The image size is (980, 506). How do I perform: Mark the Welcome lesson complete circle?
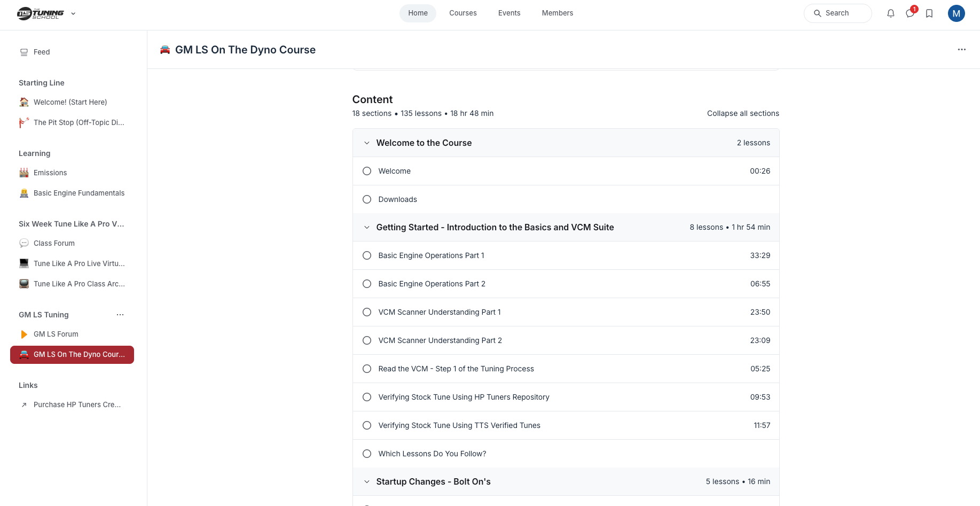pyautogui.click(x=367, y=171)
